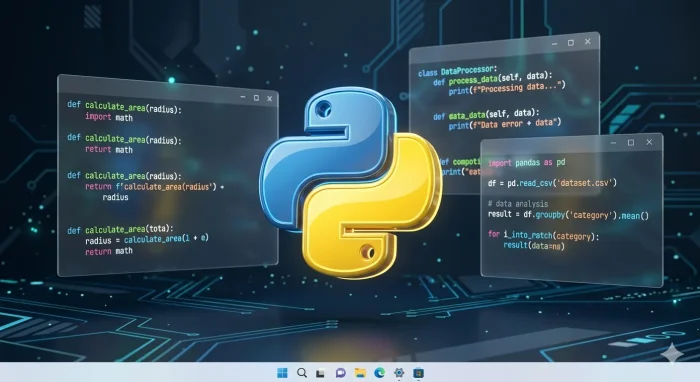This screenshot has height=382, width=700.
Task: Close the calculate_area code window
Action: [270, 99]
